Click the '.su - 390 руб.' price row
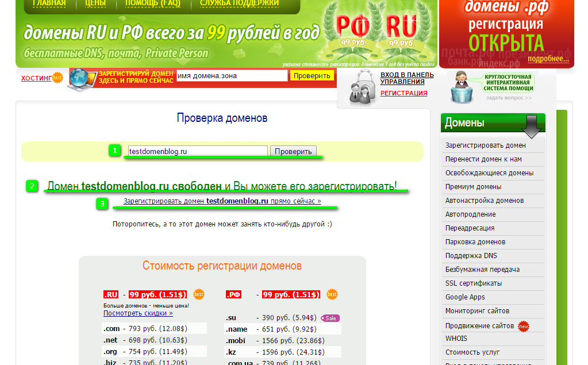 coord(282,318)
